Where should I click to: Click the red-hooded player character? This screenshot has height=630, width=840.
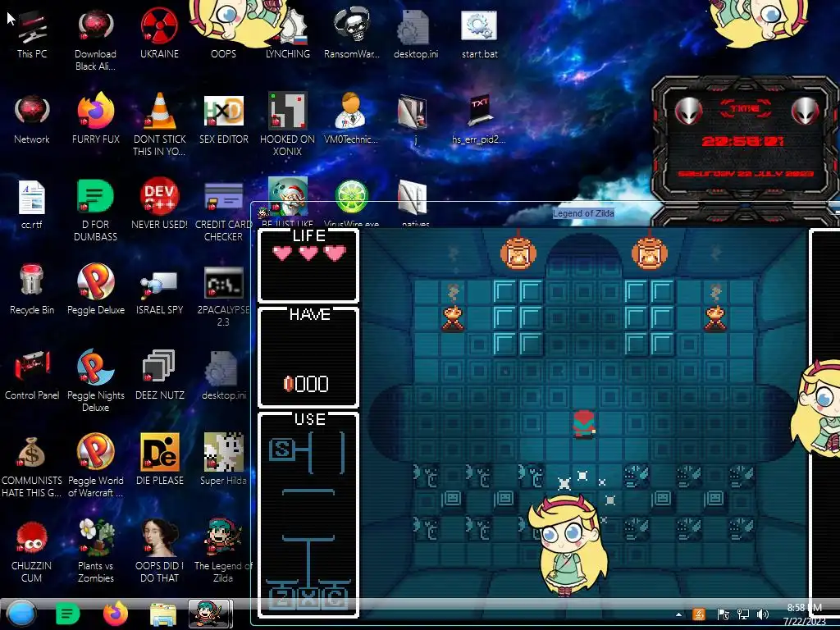(584, 424)
